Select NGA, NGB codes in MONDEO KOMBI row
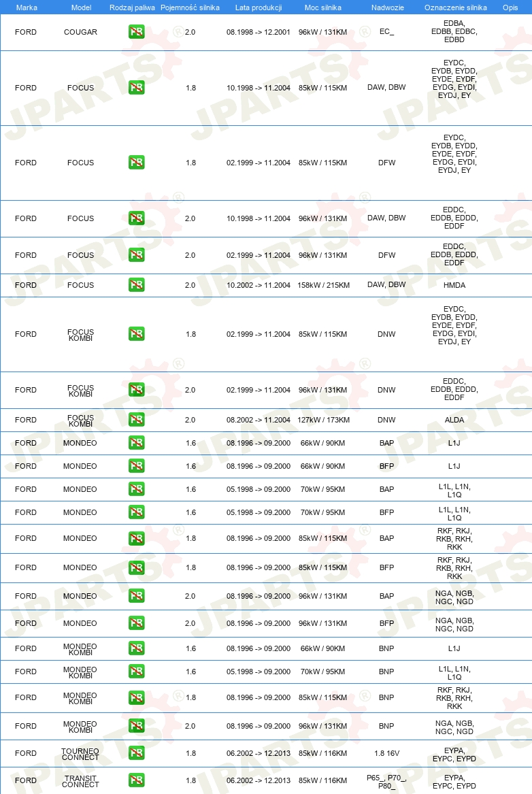The width and height of the screenshot is (532, 794). point(454,727)
